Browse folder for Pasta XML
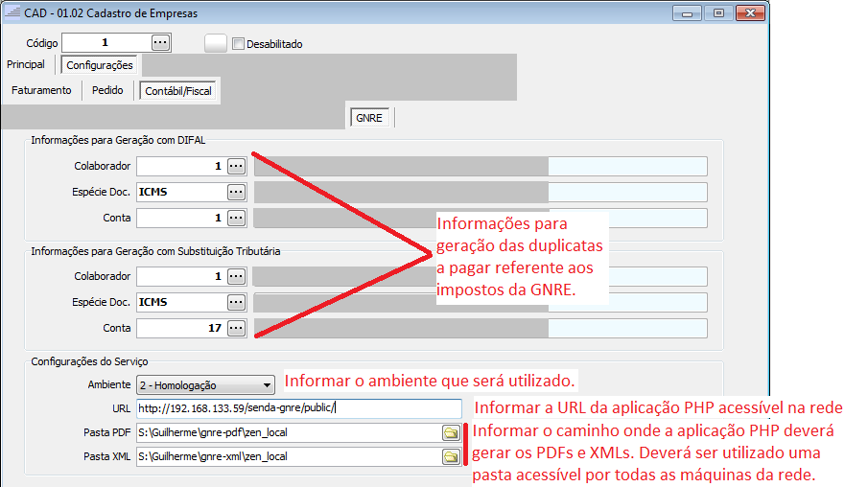868x487 pixels. (451, 456)
